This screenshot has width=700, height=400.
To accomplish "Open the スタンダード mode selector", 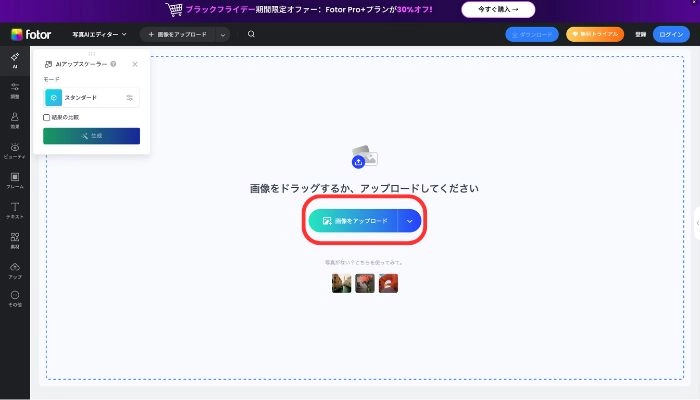I will 92,97.
